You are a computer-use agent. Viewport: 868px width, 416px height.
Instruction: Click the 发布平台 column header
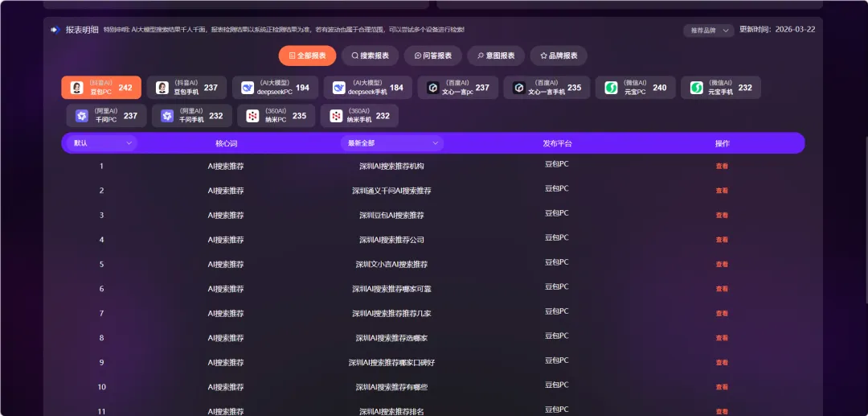click(557, 143)
